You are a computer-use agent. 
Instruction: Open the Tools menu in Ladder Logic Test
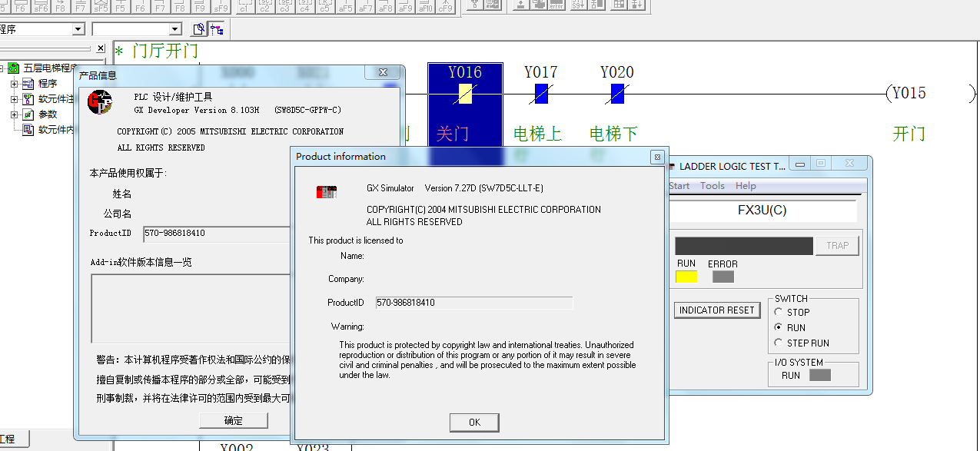tap(712, 186)
